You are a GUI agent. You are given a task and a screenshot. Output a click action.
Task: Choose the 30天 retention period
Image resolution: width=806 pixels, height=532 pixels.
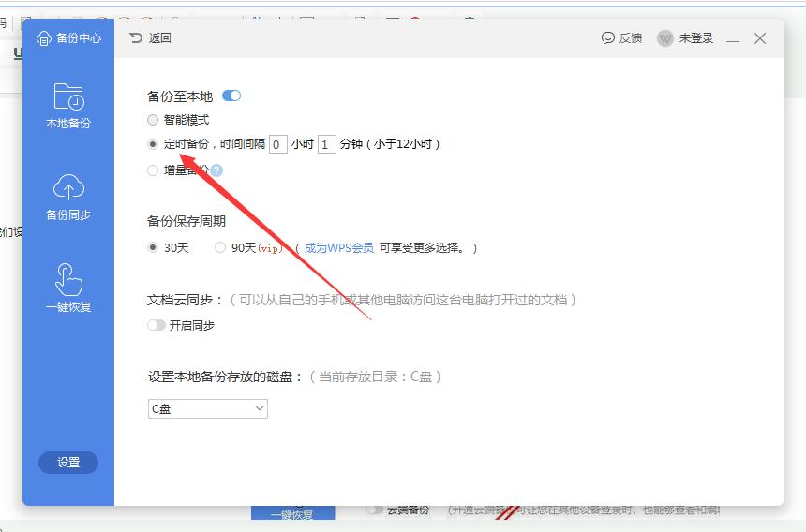(153, 247)
